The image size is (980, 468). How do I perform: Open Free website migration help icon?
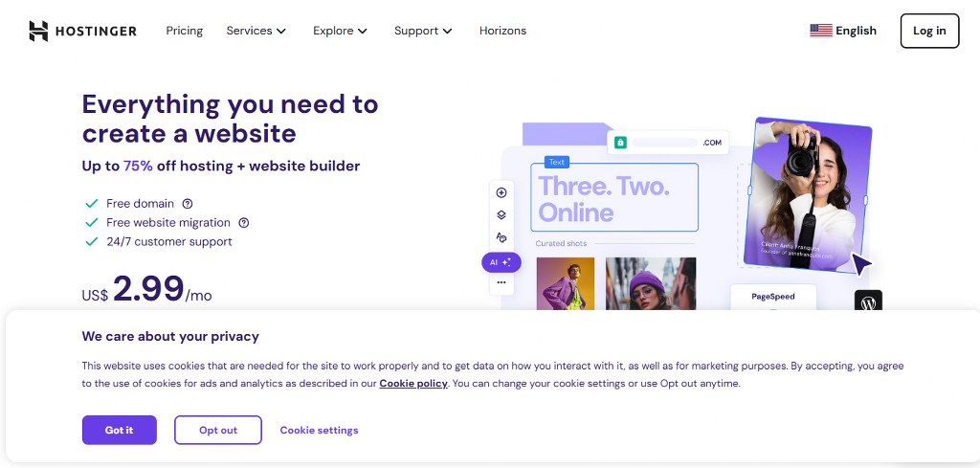tap(244, 222)
